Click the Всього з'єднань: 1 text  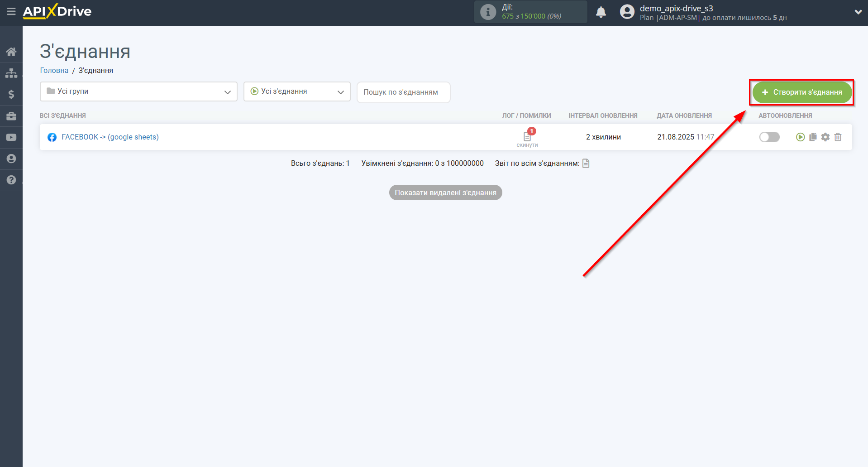point(320,163)
